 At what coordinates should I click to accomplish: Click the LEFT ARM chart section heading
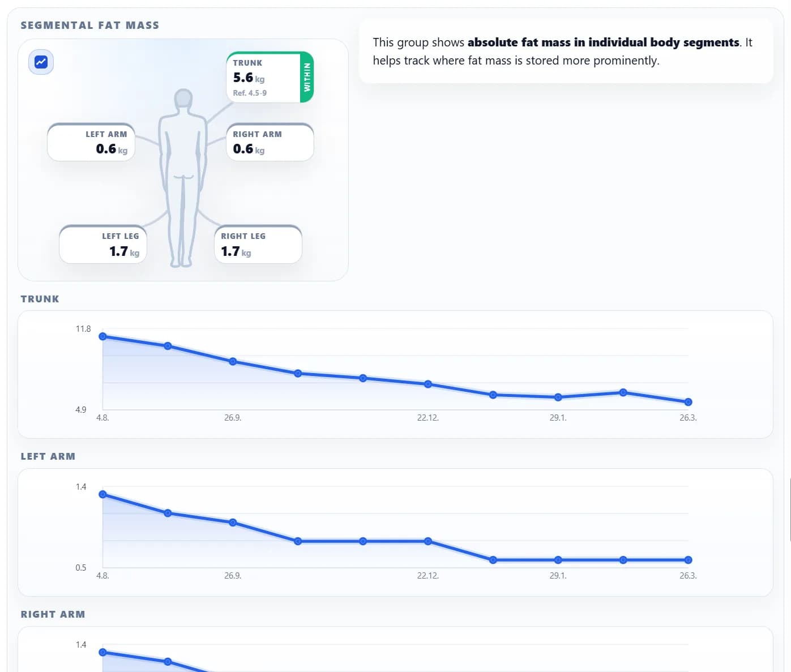(x=48, y=456)
